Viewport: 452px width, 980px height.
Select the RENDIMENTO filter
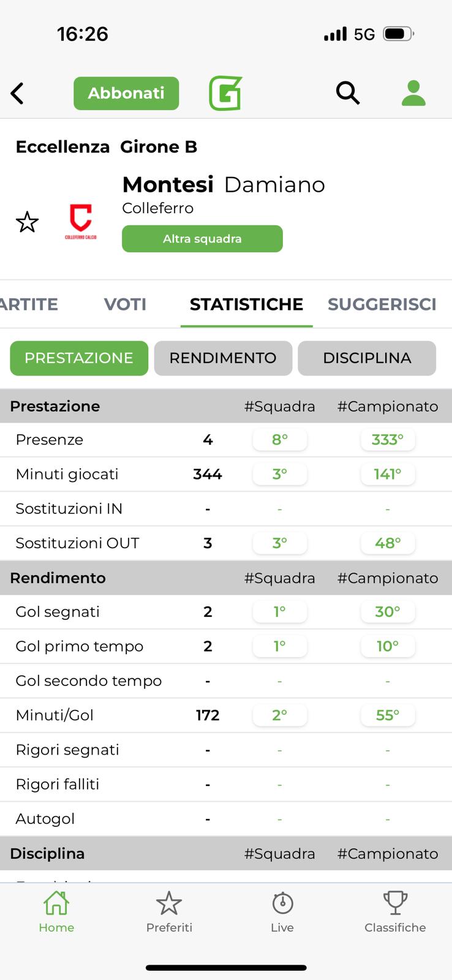coord(223,358)
